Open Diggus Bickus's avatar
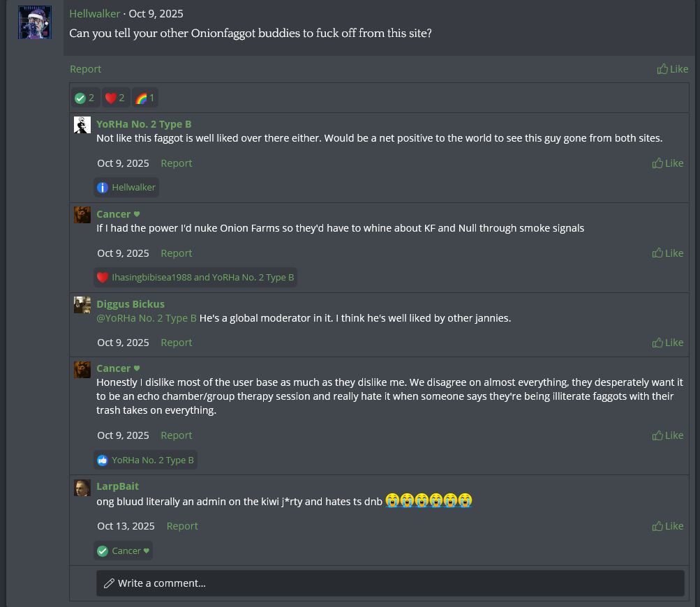Viewport: 700px width, 607px height. [82, 305]
